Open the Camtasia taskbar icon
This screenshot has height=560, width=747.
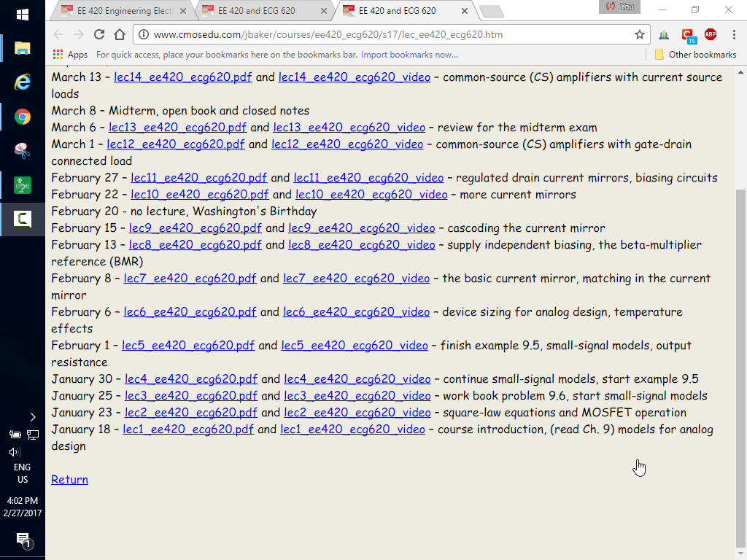(x=23, y=219)
